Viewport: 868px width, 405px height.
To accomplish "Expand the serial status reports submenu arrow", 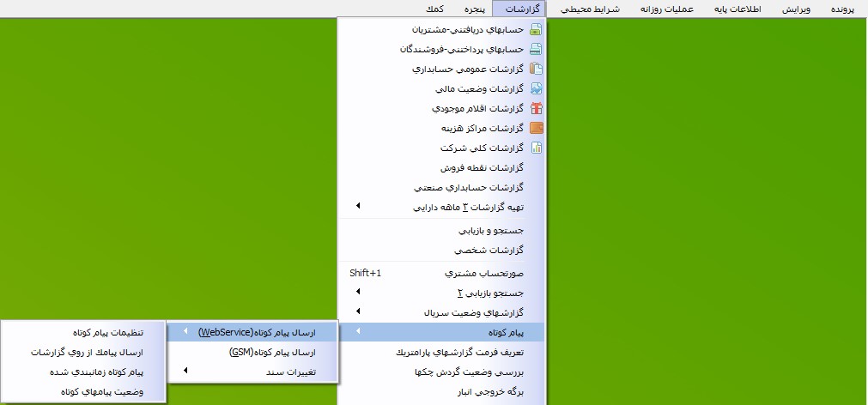I will (358, 311).
